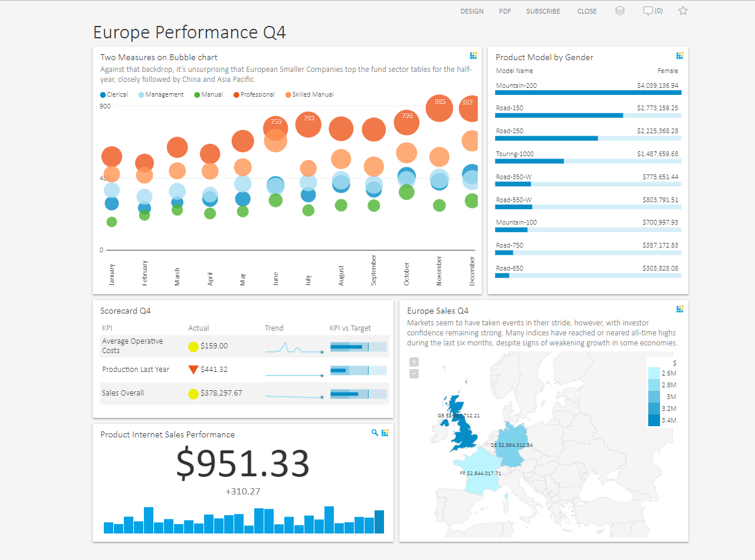Click the grid icon on Product Model by Gender
Viewport: 755px width, 560px height.
click(x=679, y=55)
